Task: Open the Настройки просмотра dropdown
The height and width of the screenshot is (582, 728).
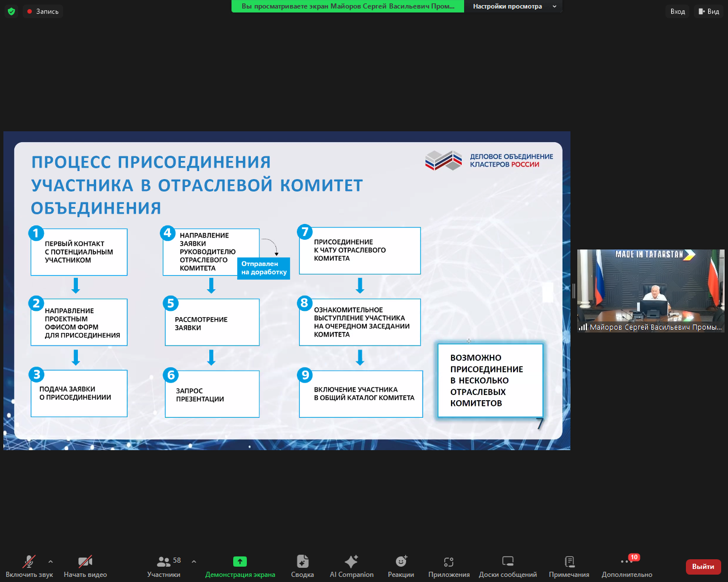Action: [514, 6]
